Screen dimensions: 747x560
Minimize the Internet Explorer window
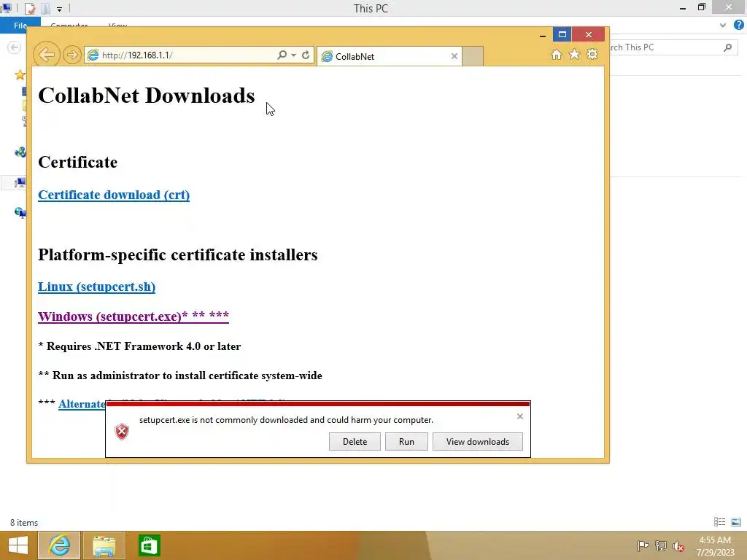pos(542,35)
